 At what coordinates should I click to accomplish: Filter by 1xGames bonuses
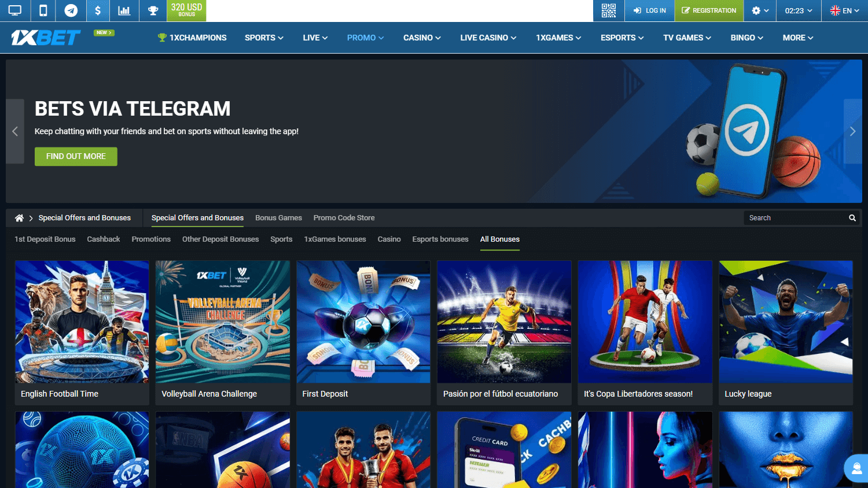[335, 239]
